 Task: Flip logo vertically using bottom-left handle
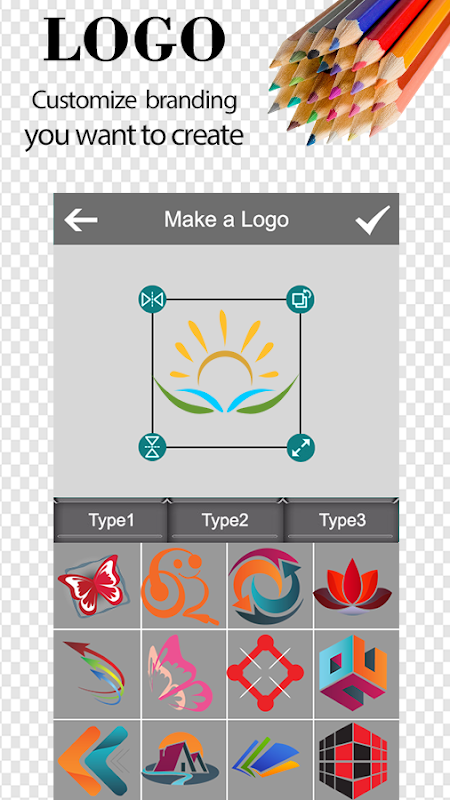click(153, 447)
